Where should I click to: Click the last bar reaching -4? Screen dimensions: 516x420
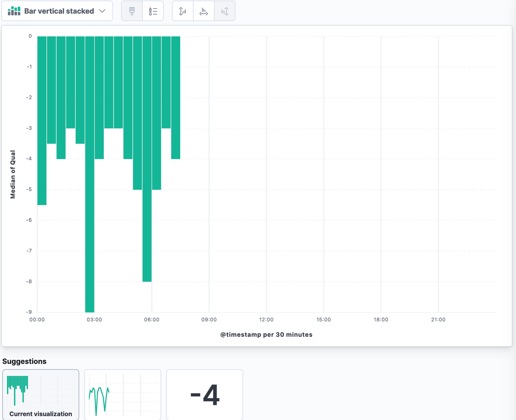coord(175,97)
